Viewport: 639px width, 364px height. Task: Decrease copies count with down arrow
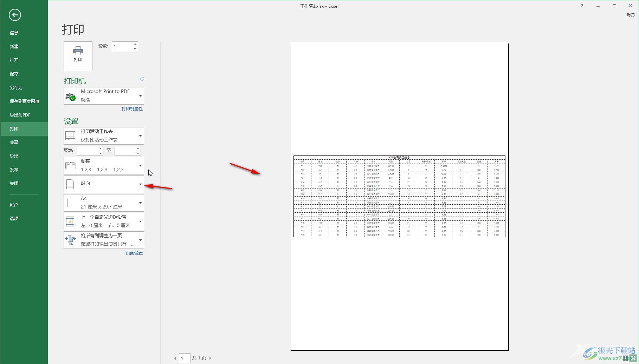tap(135, 49)
